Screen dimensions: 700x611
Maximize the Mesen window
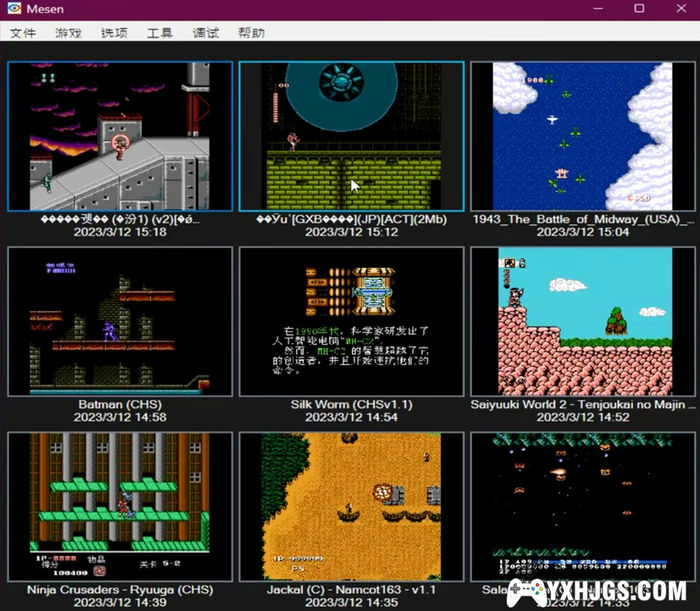(x=638, y=9)
